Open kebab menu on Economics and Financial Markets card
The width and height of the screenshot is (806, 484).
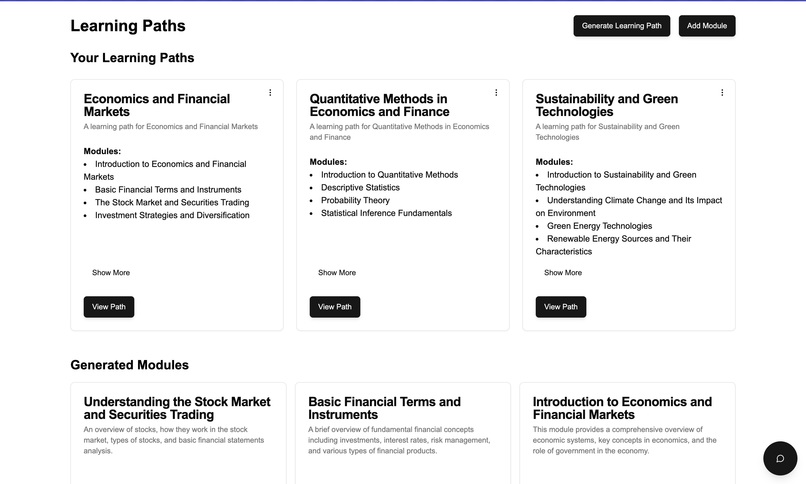click(x=270, y=92)
